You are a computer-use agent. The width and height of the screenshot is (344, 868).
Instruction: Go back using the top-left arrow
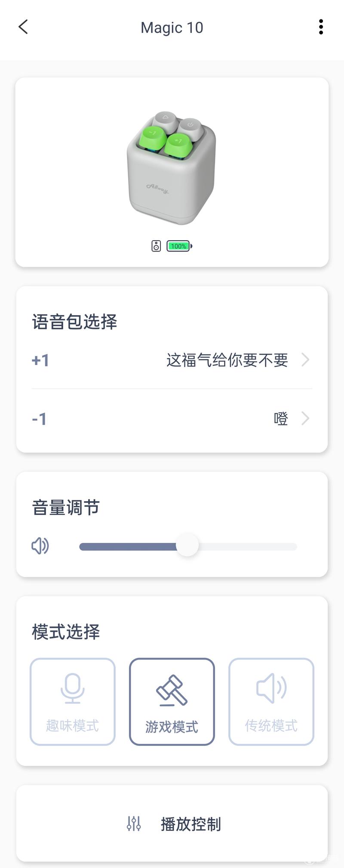point(23,27)
